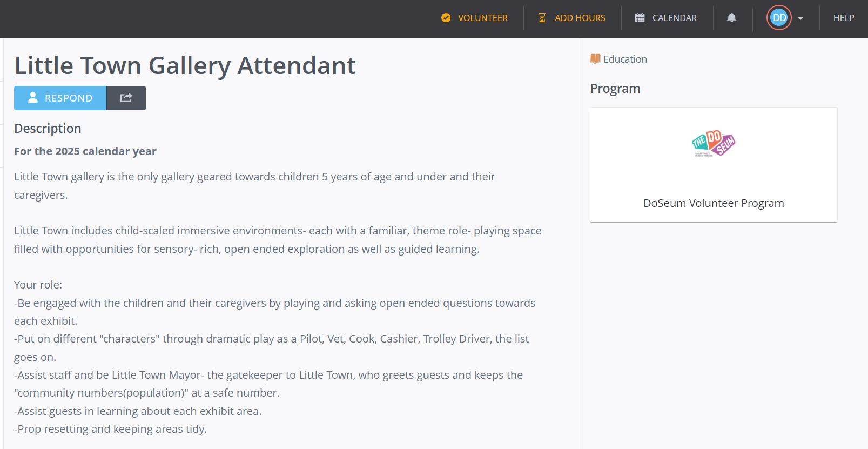Screen dimensions: 868x449
Task: Open the CALENDAR navigation item
Action: [674, 18]
